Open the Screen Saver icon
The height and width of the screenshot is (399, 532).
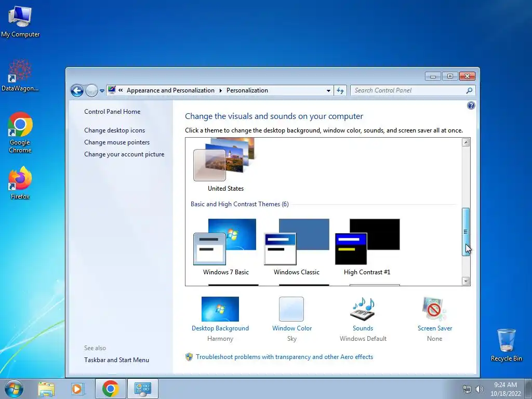click(435, 309)
